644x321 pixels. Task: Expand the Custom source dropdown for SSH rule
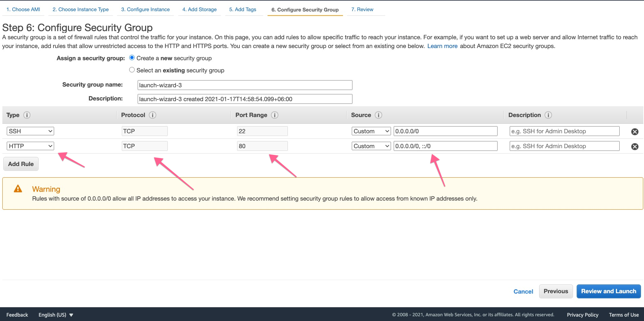(371, 131)
